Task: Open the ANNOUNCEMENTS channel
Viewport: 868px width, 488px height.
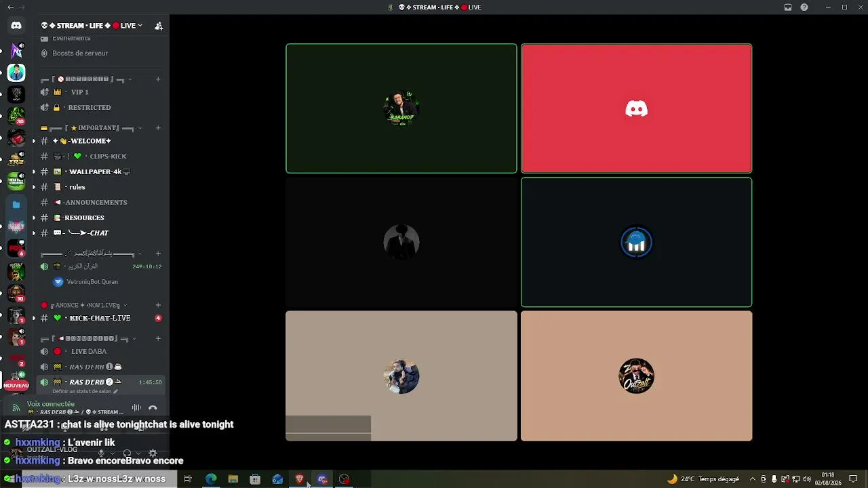Action: coord(100,202)
